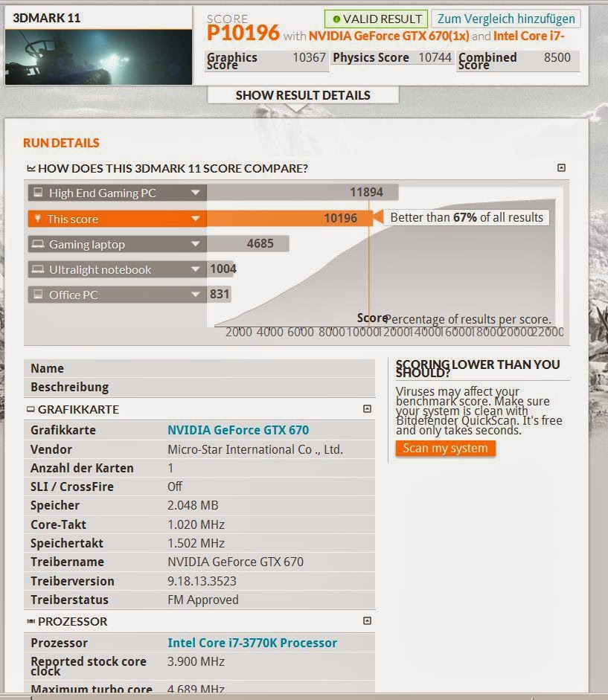Click the Beschreibung row label
Image resolution: width=608 pixels, height=700 pixels.
(70, 387)
